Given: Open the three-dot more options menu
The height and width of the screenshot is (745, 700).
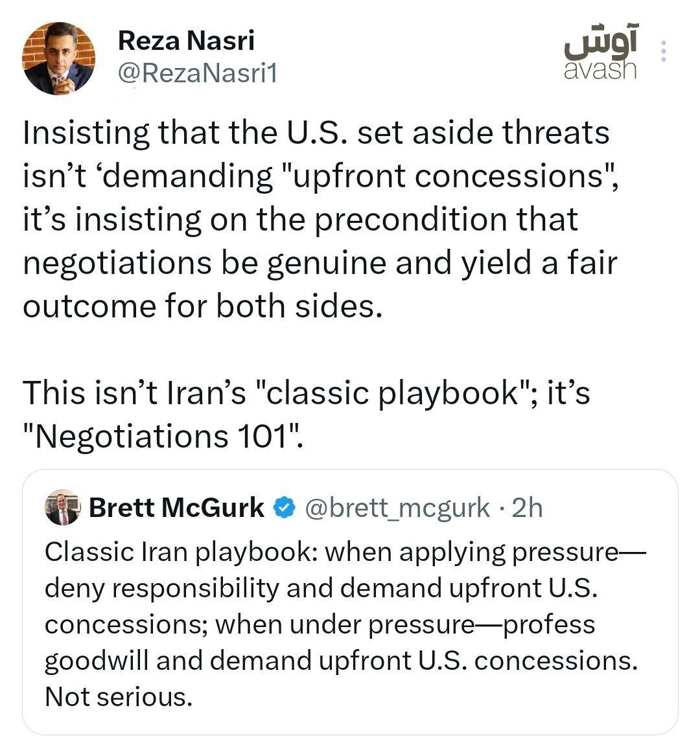Looking at the screenshot, I should (663, 52).
